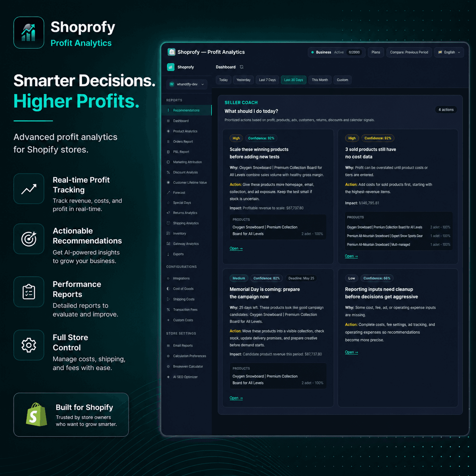
Task: Click the green Shoprofy icon in the sidebar
Action: click(171, 67)
